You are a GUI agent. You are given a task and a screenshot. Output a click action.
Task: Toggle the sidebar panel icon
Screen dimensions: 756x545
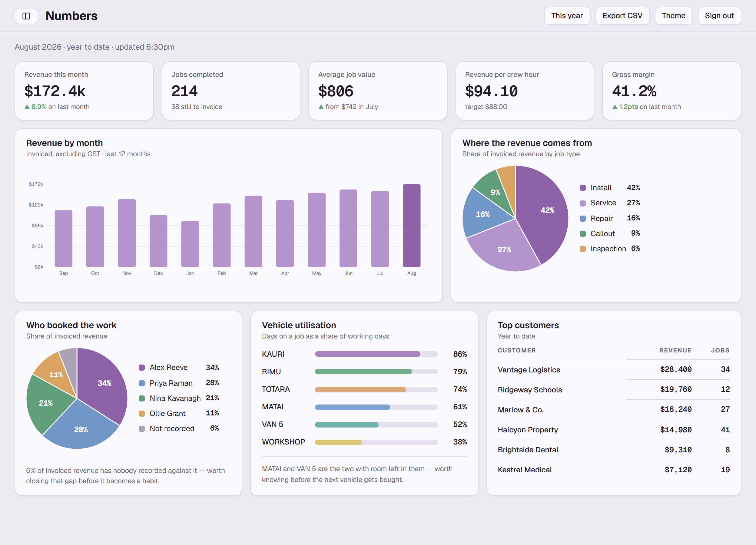pyautogui.click(x=26, y=16)
